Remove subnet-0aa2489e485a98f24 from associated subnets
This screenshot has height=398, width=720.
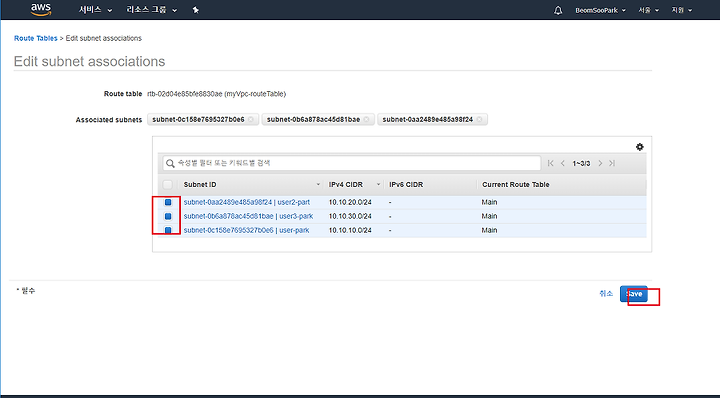(x=479, y=119)
